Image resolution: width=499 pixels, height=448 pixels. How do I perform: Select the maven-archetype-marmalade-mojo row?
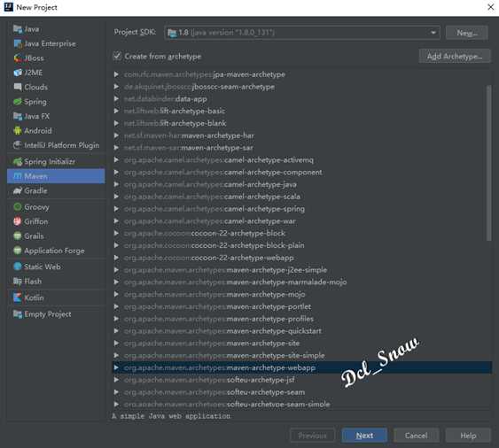tap(302, 282)
